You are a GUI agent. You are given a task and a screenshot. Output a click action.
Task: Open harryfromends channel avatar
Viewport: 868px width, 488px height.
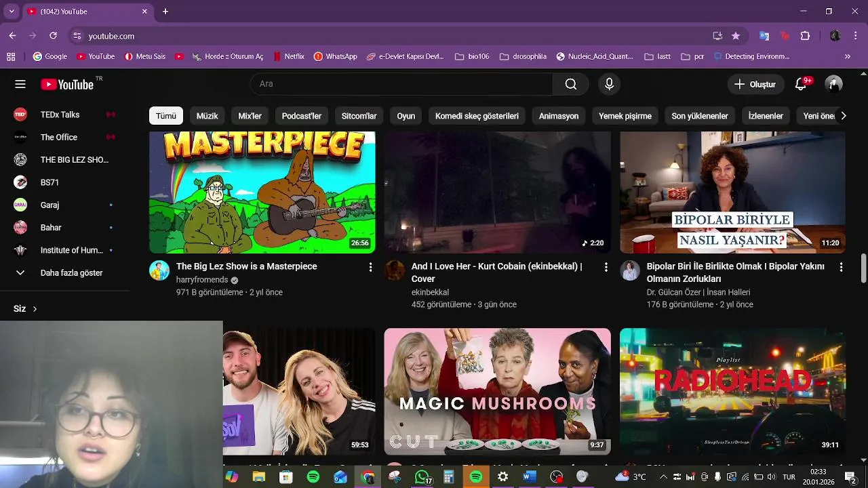tap(159, 270)
